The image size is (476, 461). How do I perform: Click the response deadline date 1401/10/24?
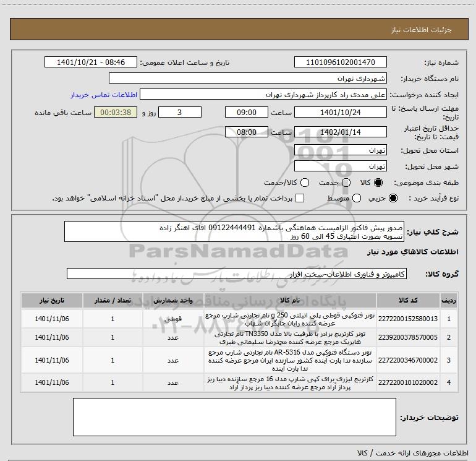coord(340,112)
